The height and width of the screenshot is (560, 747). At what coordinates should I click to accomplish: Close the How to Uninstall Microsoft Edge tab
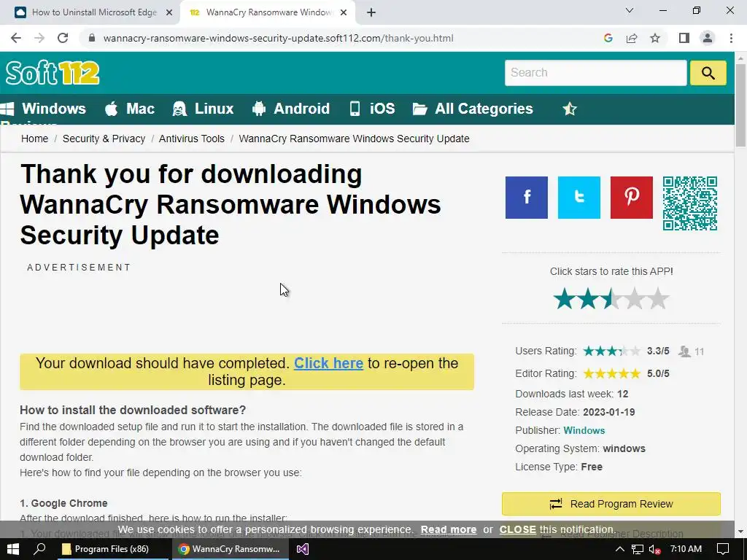[169, 12]
